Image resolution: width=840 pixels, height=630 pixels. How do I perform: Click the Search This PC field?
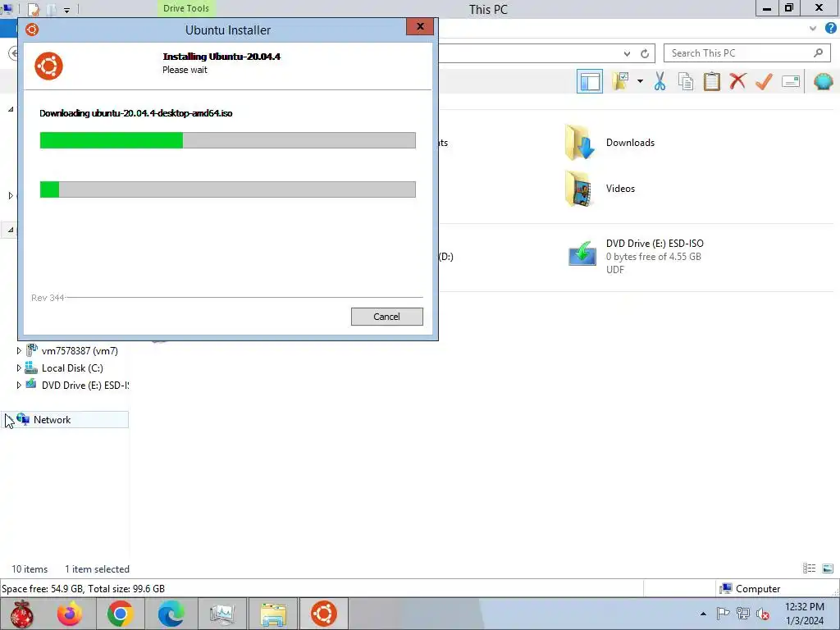coord(739,53)
